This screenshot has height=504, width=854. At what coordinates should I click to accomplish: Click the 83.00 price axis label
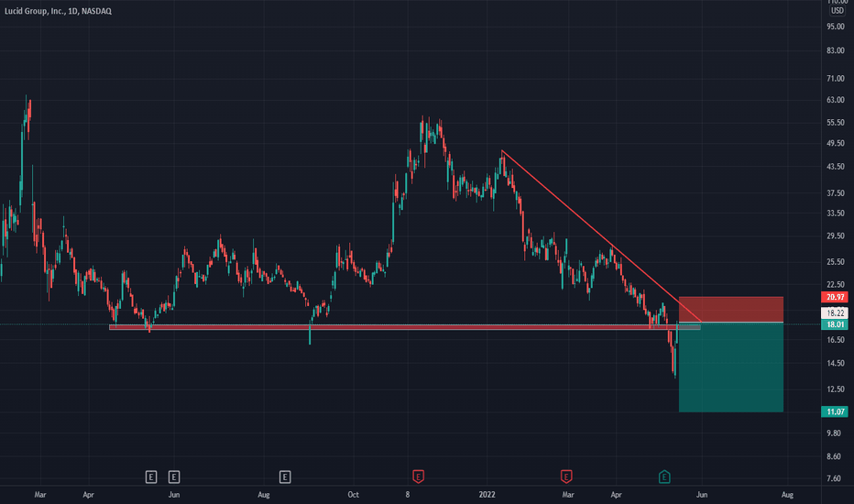coord(836,50)
